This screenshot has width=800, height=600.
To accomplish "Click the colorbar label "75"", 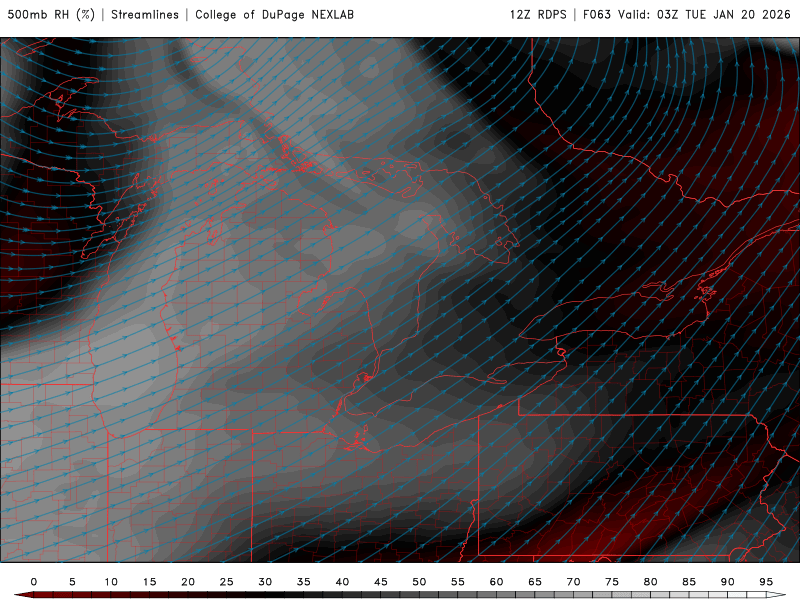I will tap(612, 582).
